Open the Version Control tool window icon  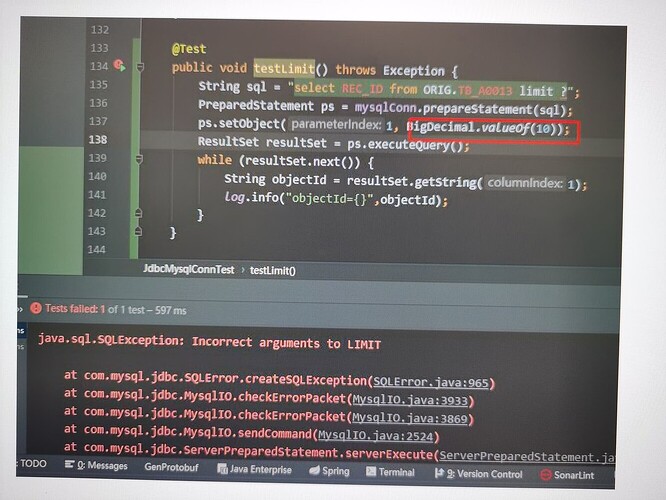pyautogui.click(x=439, y=473)
